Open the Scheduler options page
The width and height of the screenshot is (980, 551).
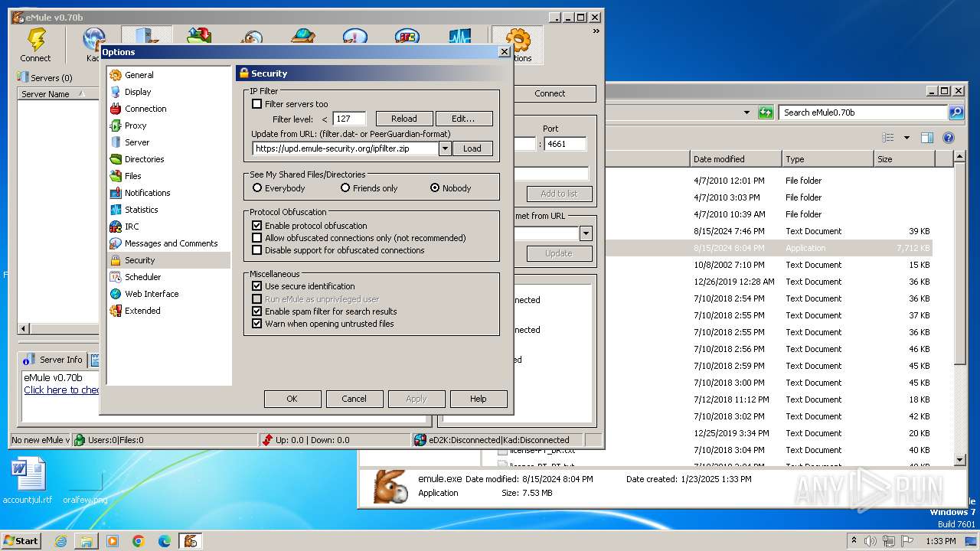(x=143, y=277)
